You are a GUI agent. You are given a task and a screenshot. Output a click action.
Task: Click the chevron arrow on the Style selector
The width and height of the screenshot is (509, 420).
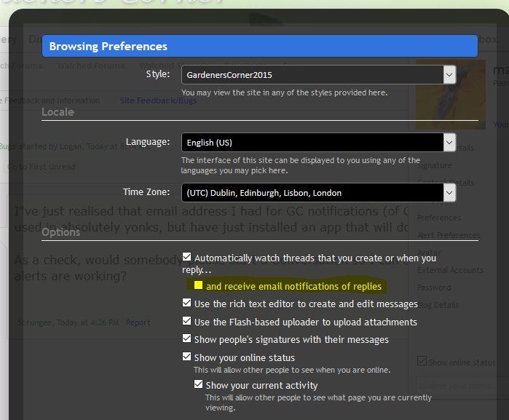(x=449, y=74)
